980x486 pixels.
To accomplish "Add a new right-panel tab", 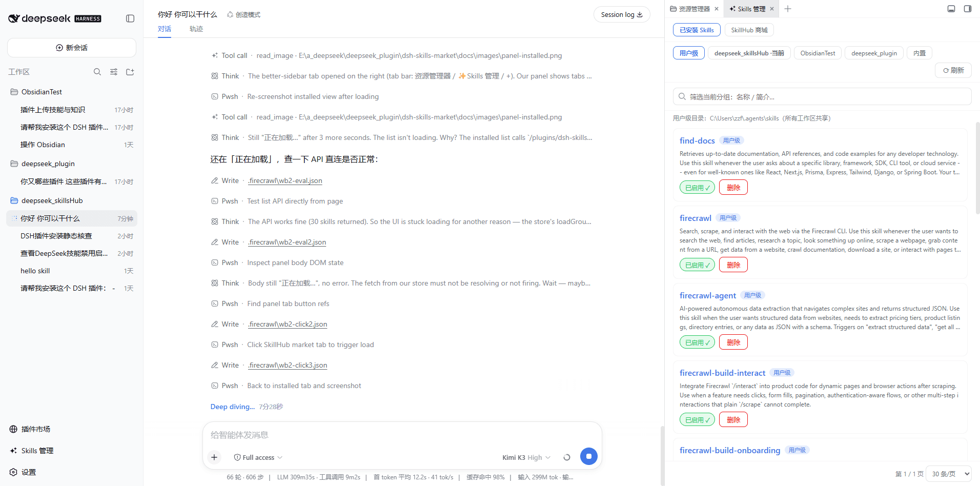I will click(x=788, y=9).
